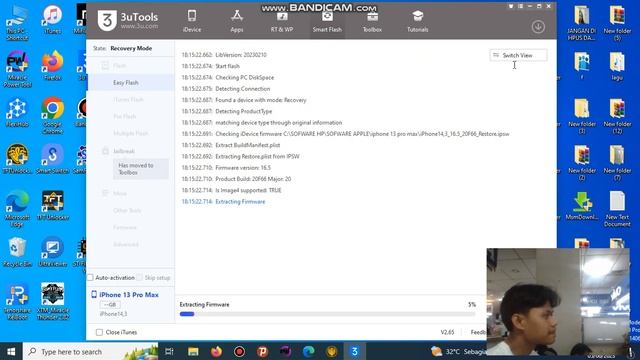Screen dimensions: 640x360
Task: Select Firmware in the sidebar
Action: [x=124, y=227]
